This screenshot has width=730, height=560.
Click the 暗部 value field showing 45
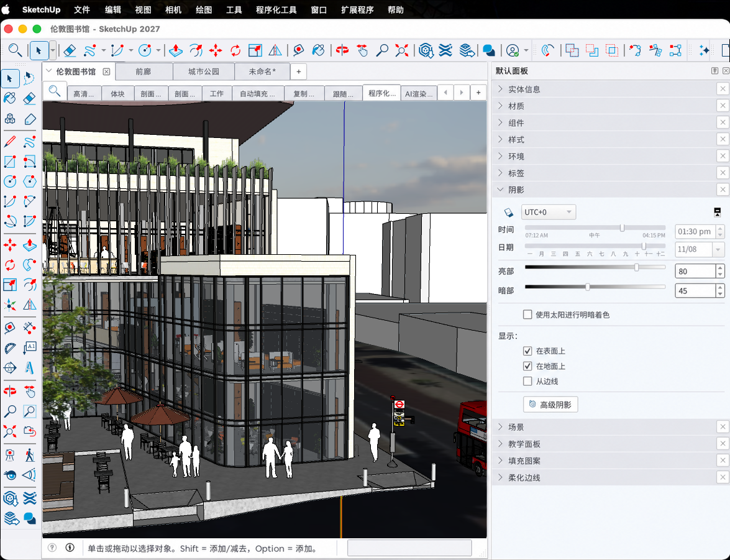695,291
